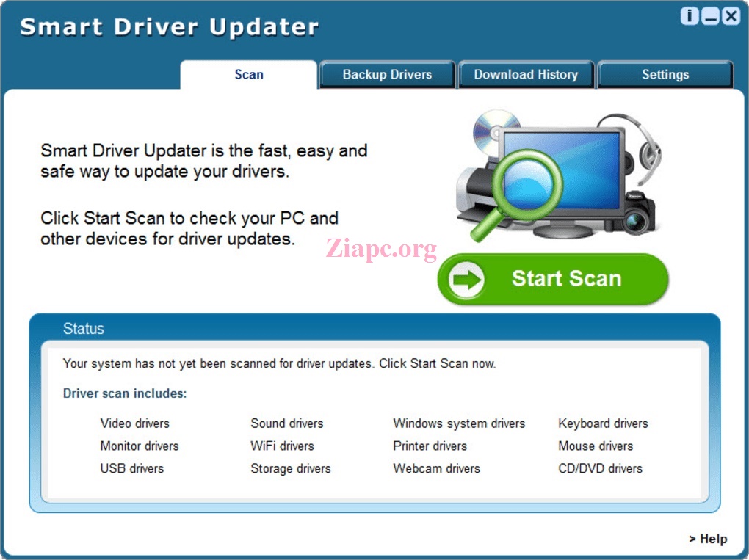Click the Ziapc.org watermark text

pyautogui.click(x=381, y=250)
